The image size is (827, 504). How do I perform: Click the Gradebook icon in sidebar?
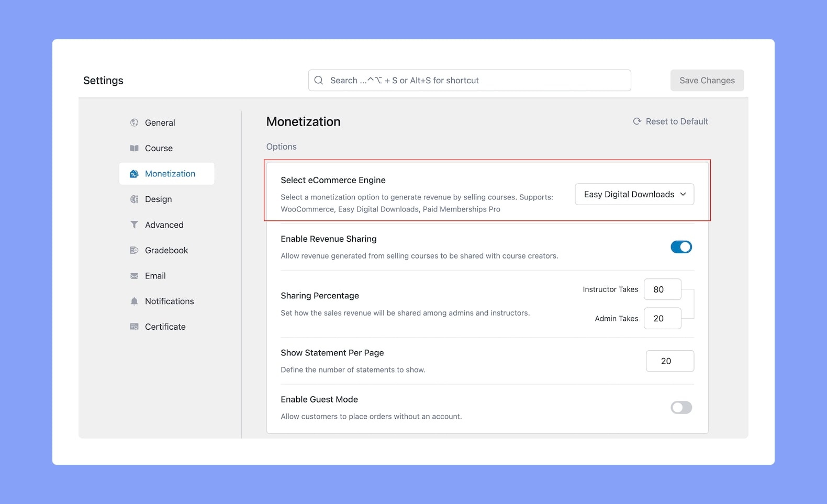pyautogui.click(x=135, y=250)
